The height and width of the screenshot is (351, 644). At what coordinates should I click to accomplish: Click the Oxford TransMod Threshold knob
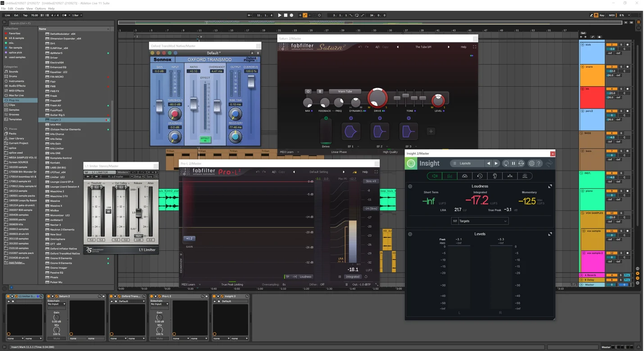coord(175,113)
